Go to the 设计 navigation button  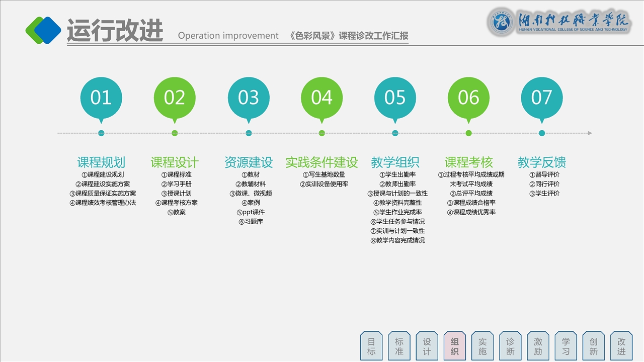point(427,346)
